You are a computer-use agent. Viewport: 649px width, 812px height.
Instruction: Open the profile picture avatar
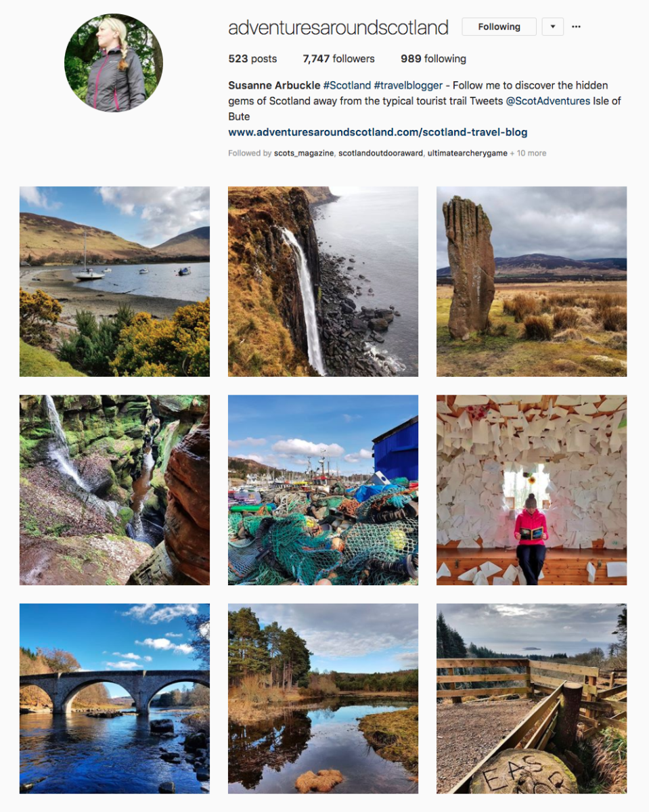[114, 63]
